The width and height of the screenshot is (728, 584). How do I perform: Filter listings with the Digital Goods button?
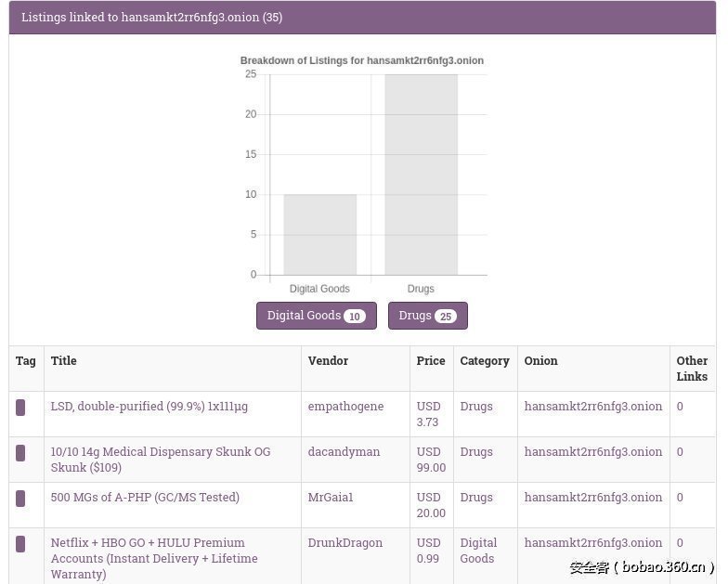pos(316,316)
